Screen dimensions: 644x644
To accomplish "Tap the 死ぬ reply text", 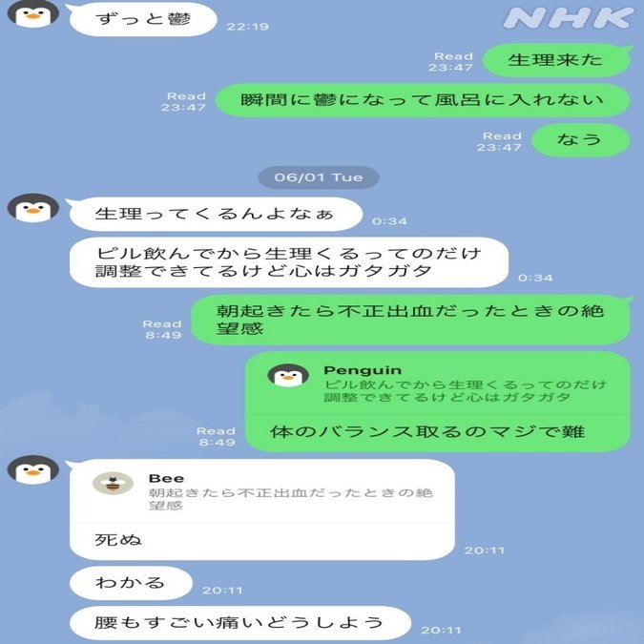I will click(x=118, y=540).
